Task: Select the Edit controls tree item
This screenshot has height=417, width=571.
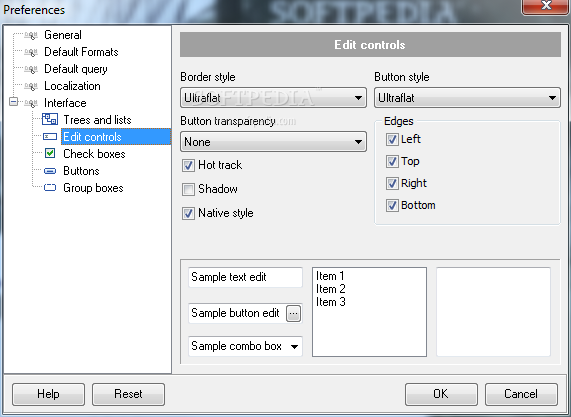Action: click(116, 137)
